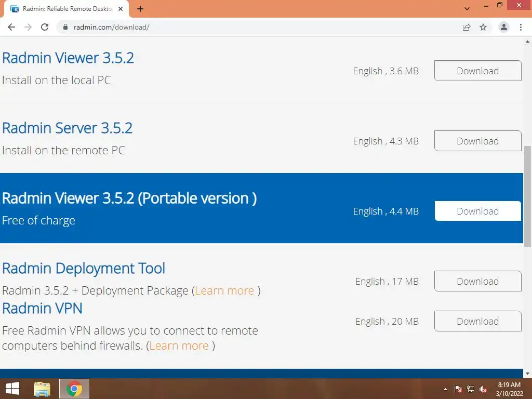Open the Radmin Deployment Tool heading link
Screen dimensions: 532x399
pyautogui.click(x=84, y=269)
